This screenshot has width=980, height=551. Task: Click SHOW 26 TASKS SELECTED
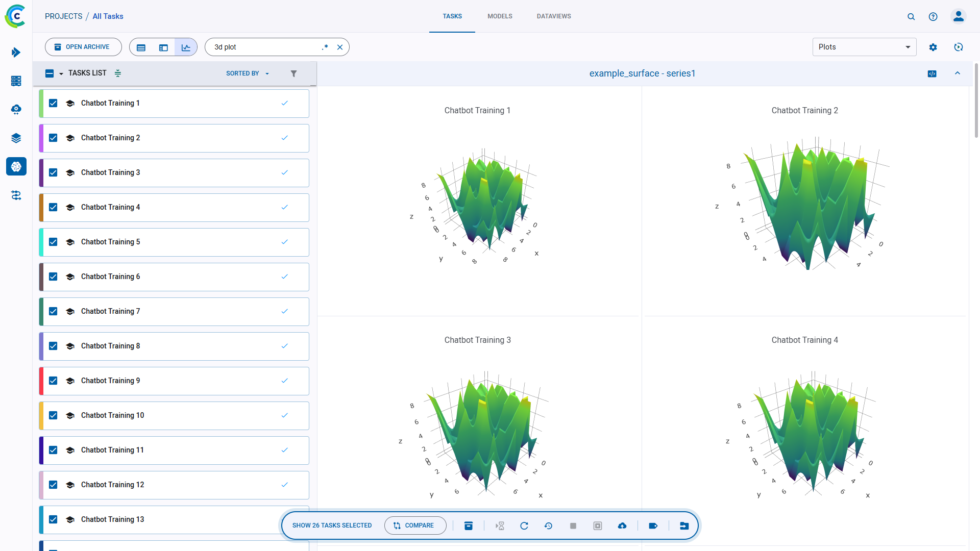(332, 525)
